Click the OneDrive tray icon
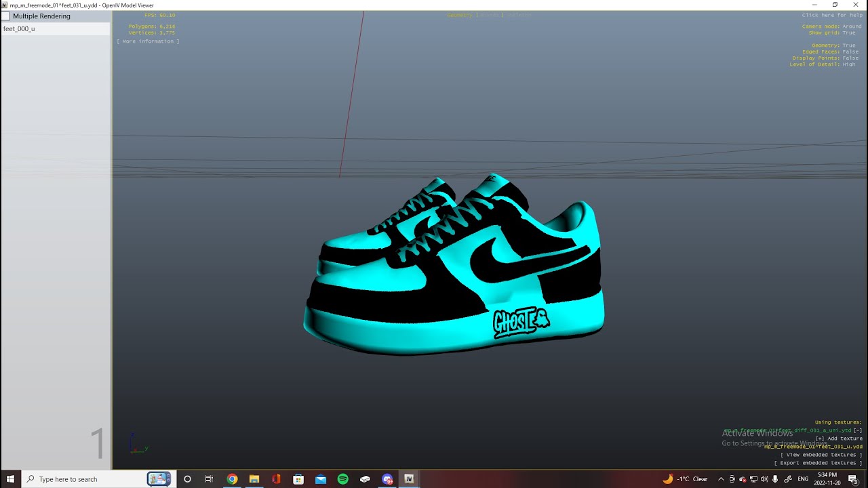 click(743, 479)
